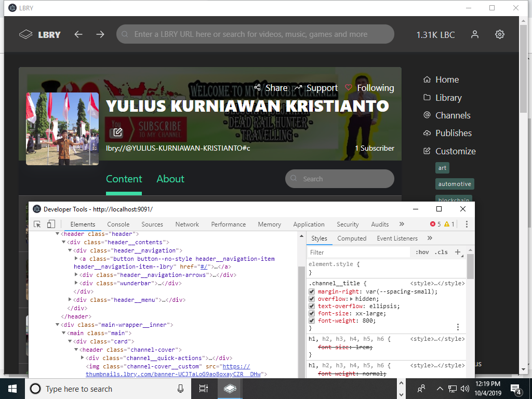Viewport: 532px width, 399px height.
Task: Switch to the About tab
Action: click(x=170, y=179)
